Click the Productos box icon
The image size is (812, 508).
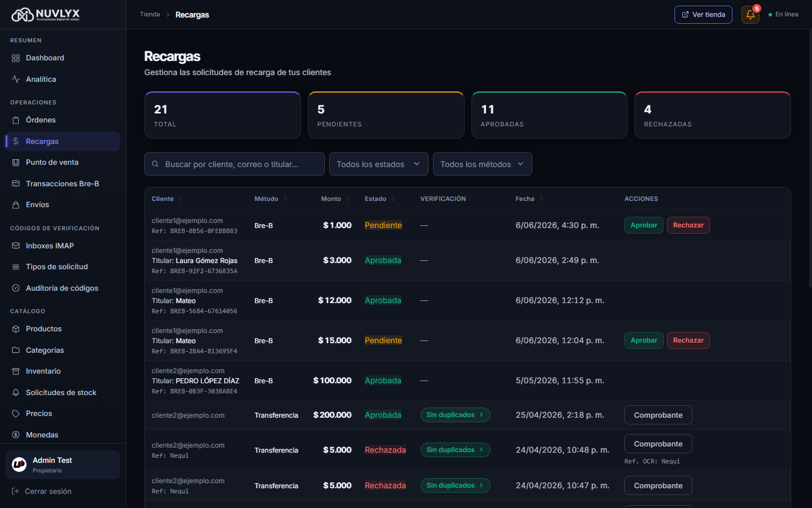tap(16, 329)
